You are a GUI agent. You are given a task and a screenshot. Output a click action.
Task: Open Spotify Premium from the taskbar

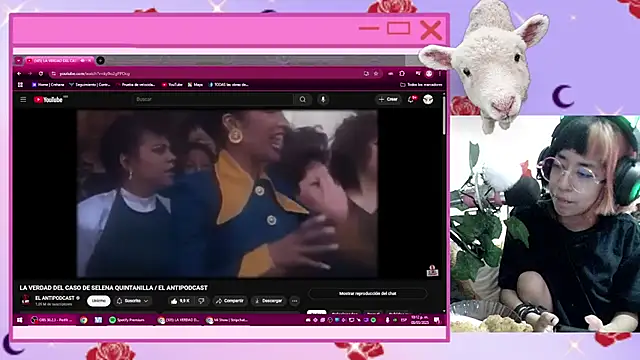click(x=127, y=320)
